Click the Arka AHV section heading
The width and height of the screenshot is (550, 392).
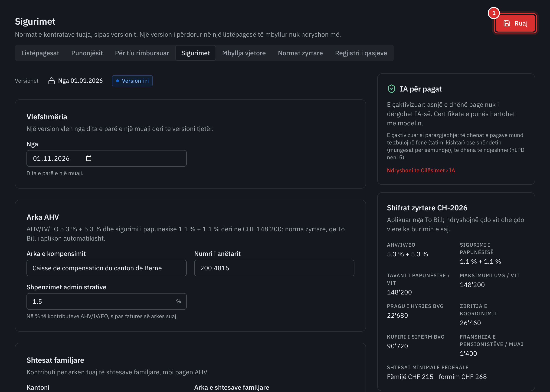pos(43,217)
